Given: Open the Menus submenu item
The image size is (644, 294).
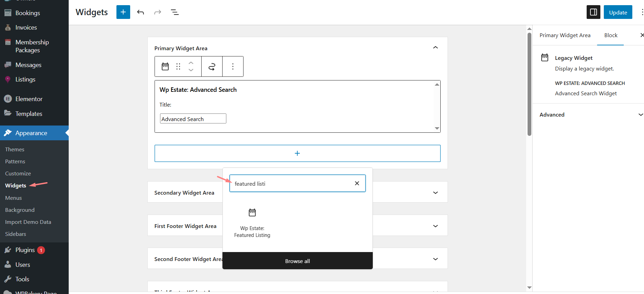Looking at the screenshot, I should pos(13,198).
